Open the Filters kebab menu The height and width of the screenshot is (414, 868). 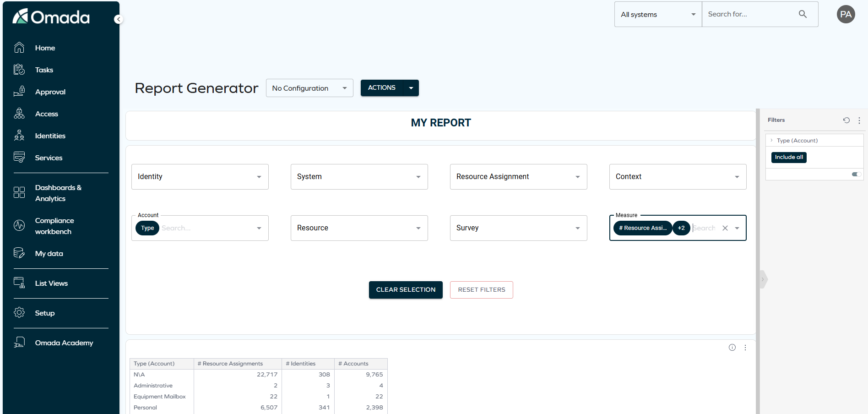(x=859, y=120)
